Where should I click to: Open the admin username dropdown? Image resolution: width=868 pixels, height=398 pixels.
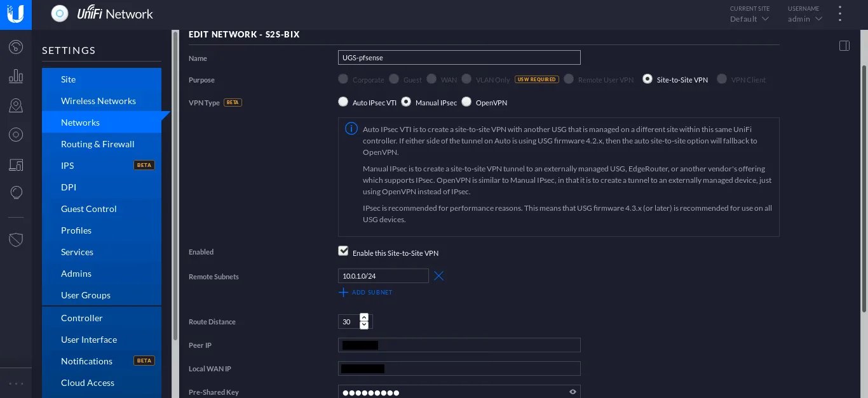tap(805, 19)
